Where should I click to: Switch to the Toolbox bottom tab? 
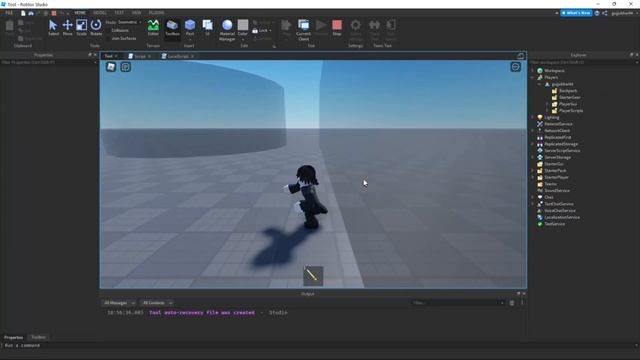tap(38, 337)
